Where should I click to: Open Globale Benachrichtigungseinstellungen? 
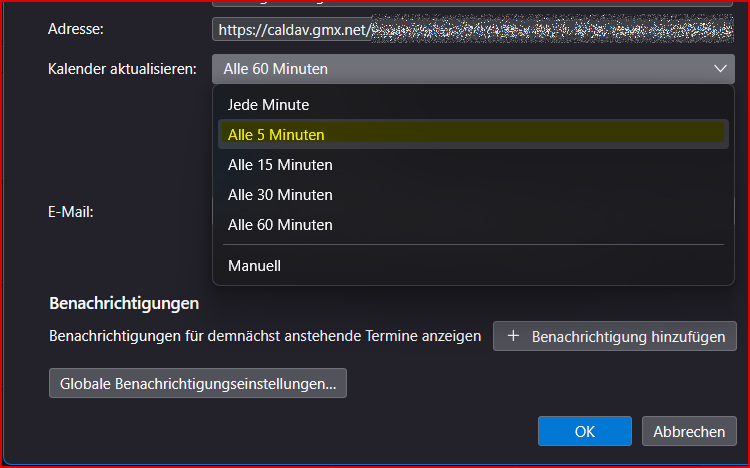(198, 383)
